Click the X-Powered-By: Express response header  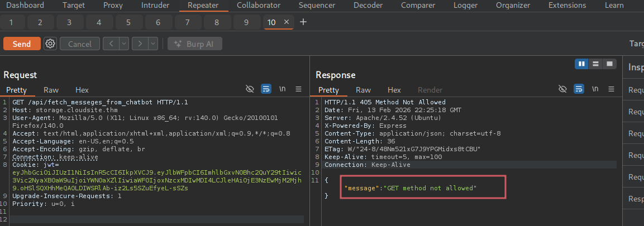365,126
